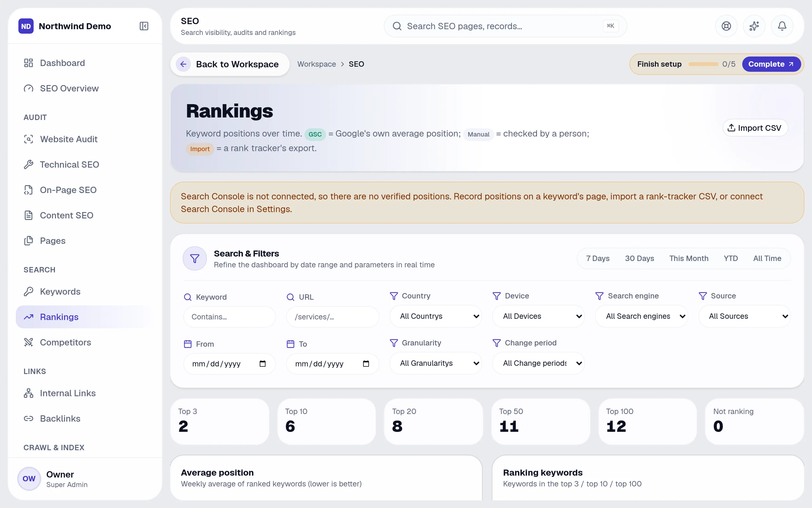This screenshot has width=812, height=508.
Task: Go to Pages in sidebar
Action: click(85, 241)
